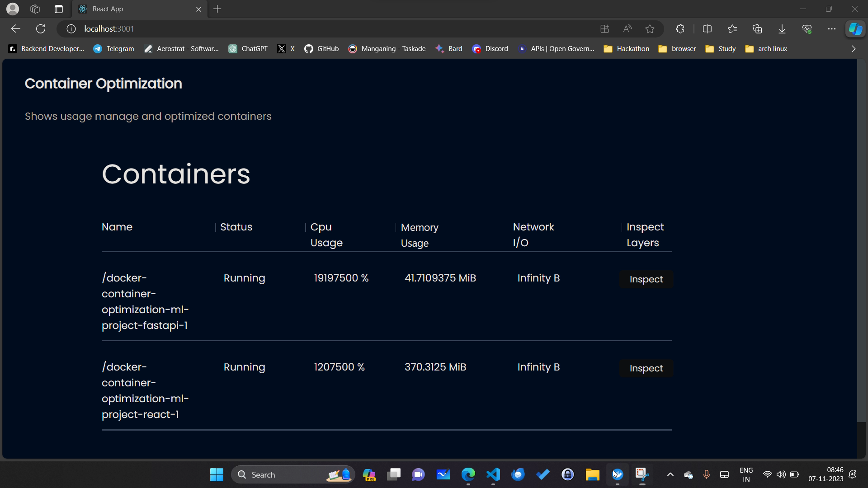Expand the bookmarks overflow chevron
The image size is (868, 488).
click(853, 49)
